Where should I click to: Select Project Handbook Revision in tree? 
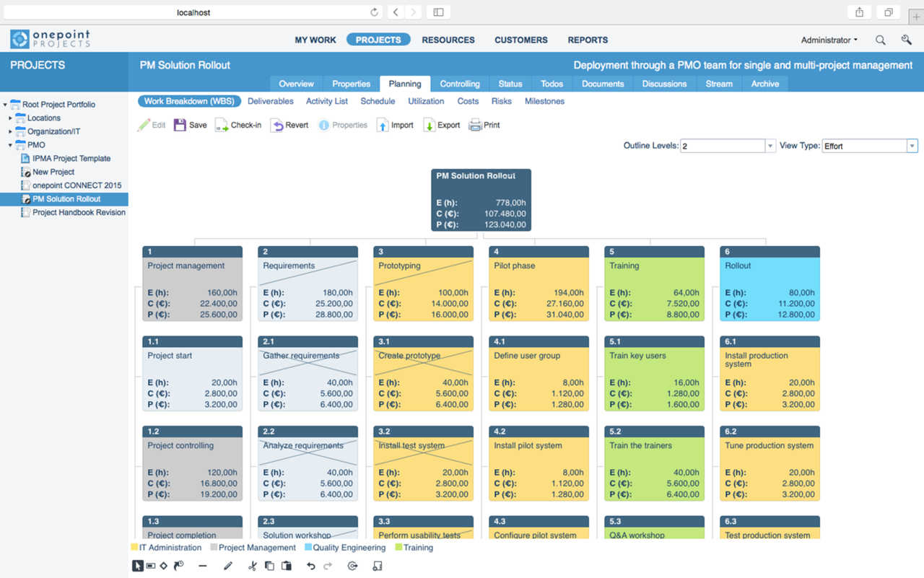pos(79,213)
